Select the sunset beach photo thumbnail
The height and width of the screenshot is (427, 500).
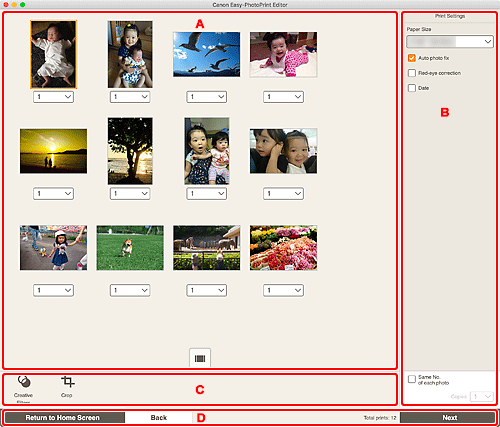pos(53,151)
